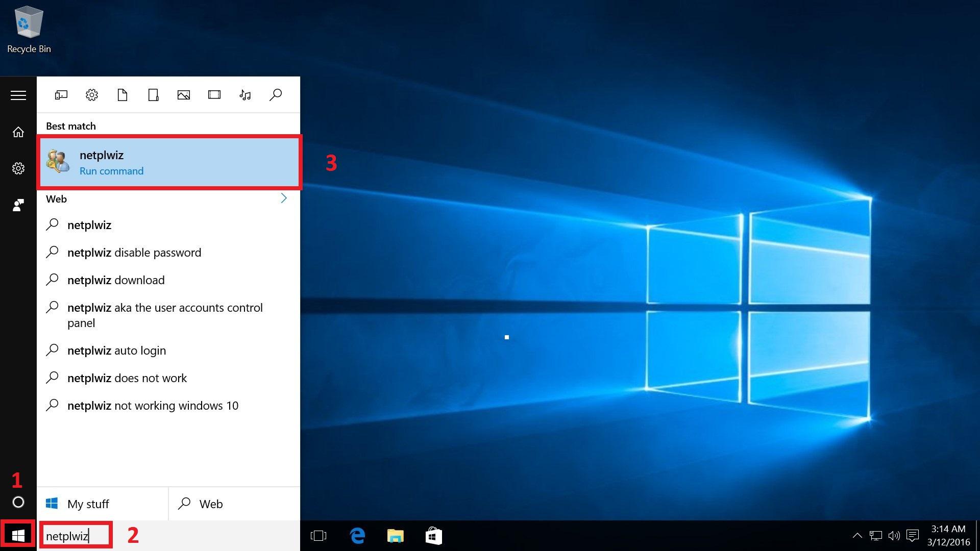Open the volume control in system tray
This screenshot has width=980, height=551.
tap(894, 535)
